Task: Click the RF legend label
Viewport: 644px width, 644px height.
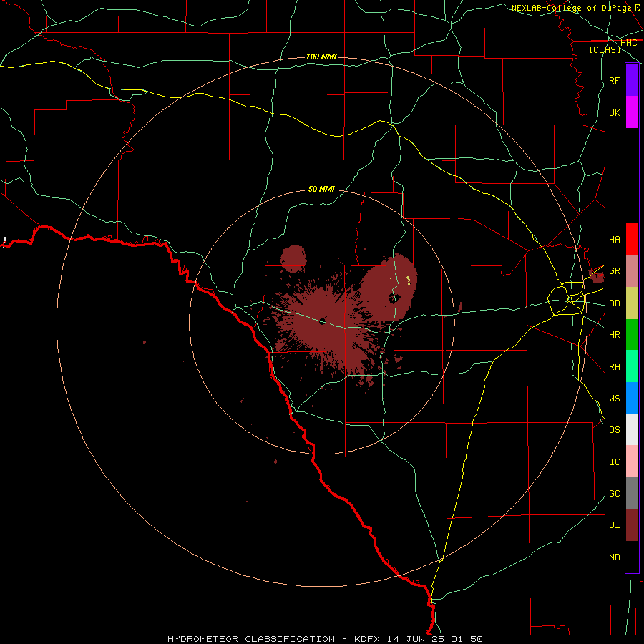Action: [614, 80]
